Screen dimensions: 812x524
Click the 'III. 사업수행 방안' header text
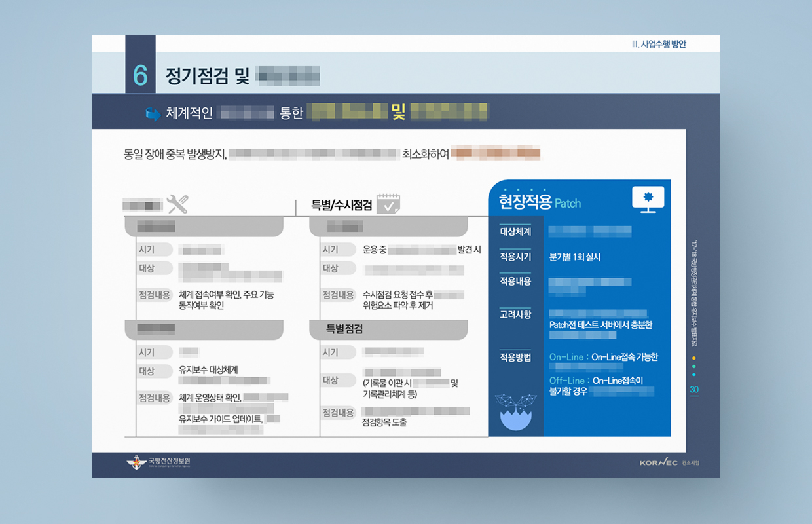point(659,45)
